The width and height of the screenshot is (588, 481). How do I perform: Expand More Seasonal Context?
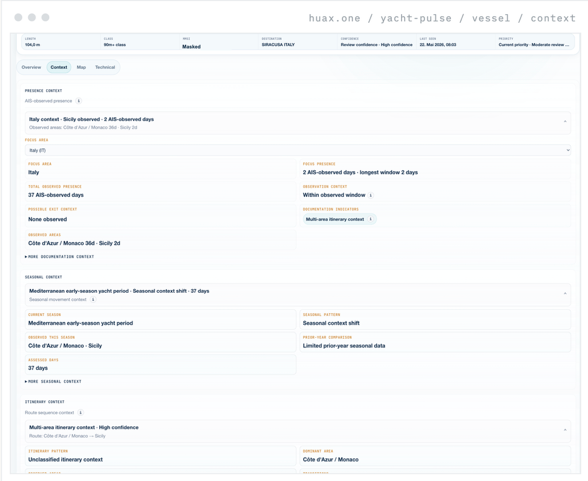53,382
